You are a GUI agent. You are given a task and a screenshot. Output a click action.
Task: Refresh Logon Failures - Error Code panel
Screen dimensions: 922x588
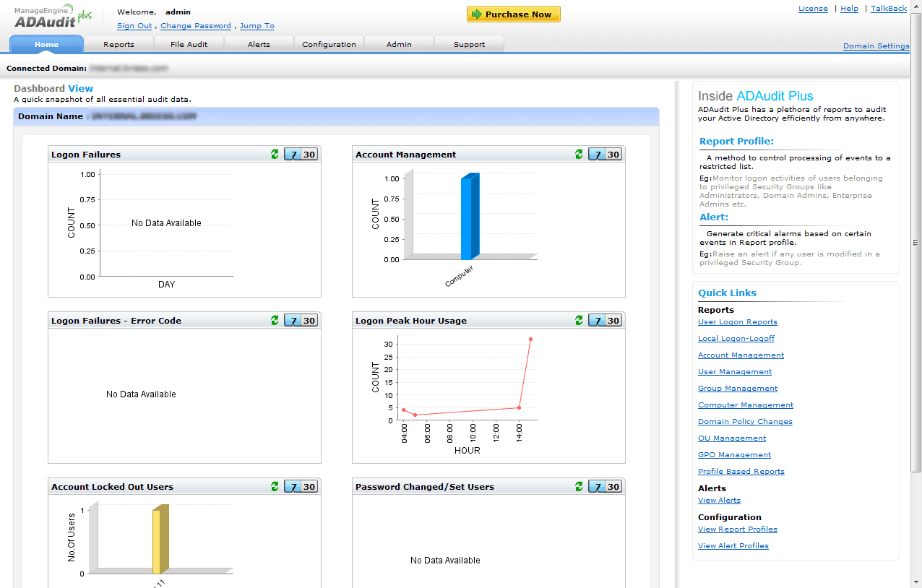click(x=275, y=321)
